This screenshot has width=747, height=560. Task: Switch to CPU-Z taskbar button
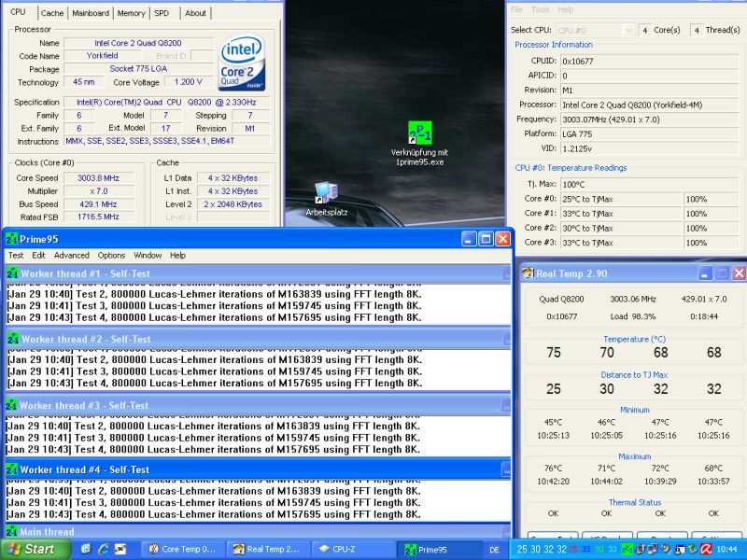(x=353, y=549)
